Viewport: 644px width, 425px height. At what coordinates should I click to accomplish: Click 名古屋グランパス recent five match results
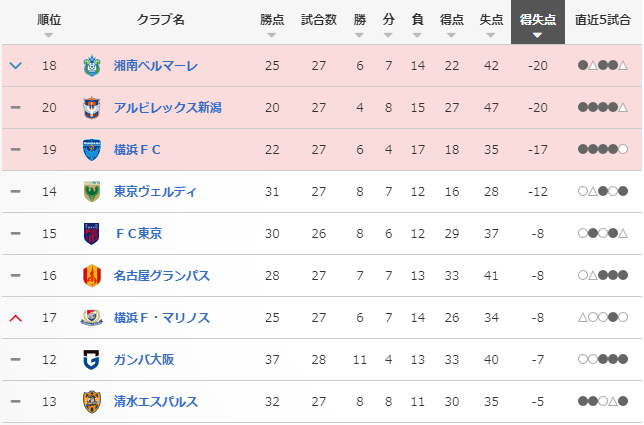click(602, 276)
